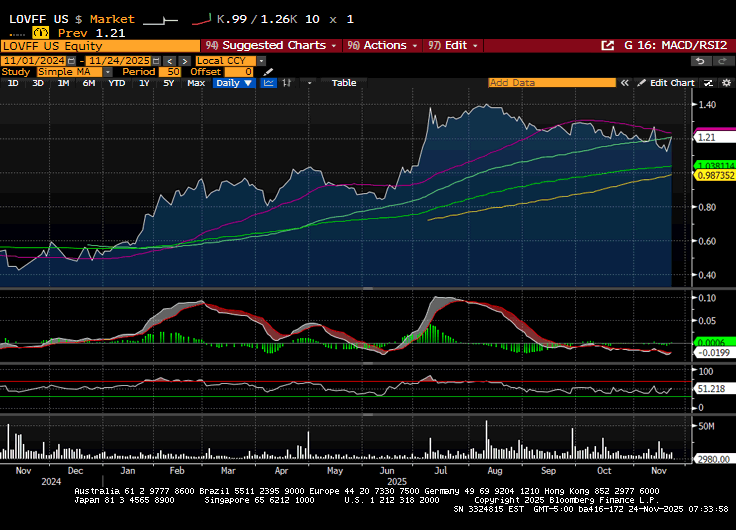Image resolution: width=736 pixels, height=530 pixels.
Task: Select the 1D time range
Action: tap(13, 83)
